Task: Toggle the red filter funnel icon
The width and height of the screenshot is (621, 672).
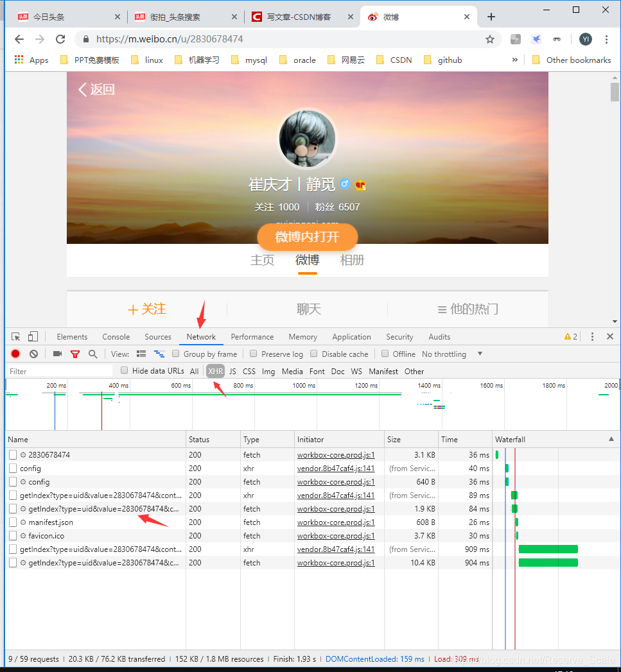Action: tap(75, 354)
